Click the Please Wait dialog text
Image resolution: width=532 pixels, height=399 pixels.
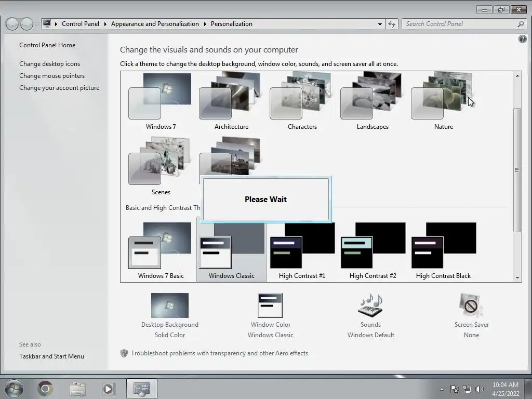(265, 199)
